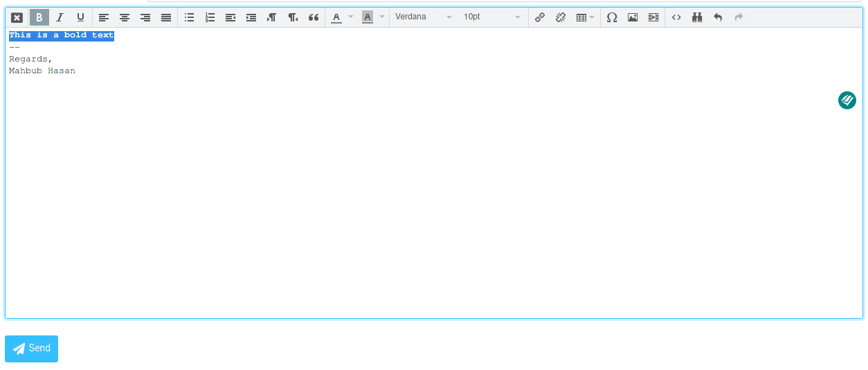
Task: Click the grammar checker teal badge
Action: 847,100
